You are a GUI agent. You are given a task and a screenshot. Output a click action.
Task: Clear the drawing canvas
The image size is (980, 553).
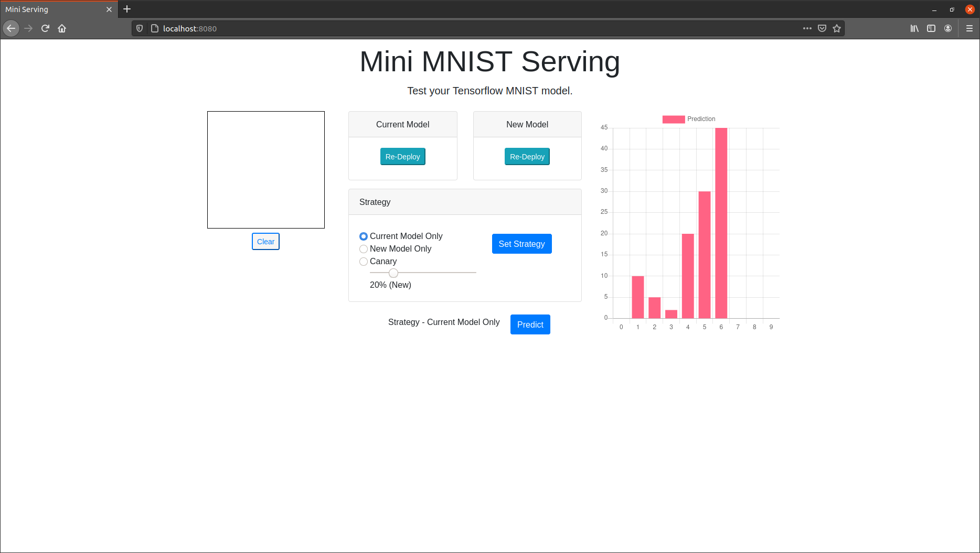point(265,241)
